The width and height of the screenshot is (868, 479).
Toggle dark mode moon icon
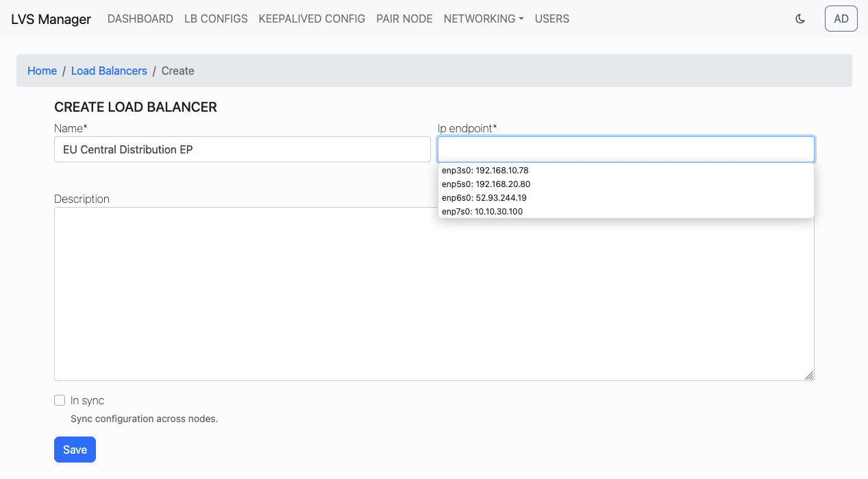(799, 19)
